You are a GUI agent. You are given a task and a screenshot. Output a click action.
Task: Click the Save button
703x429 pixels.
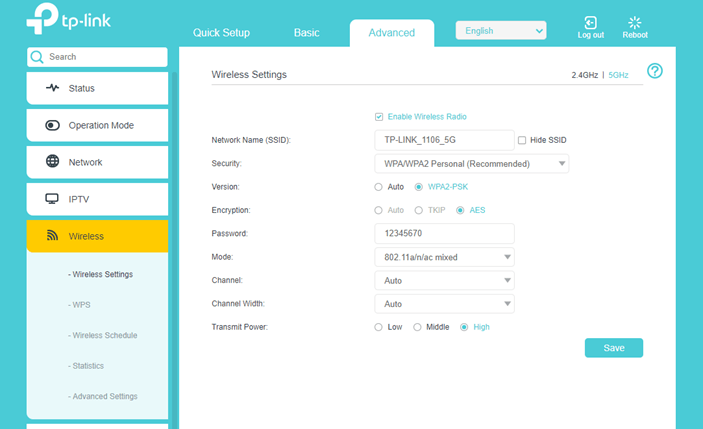(614, 348)
